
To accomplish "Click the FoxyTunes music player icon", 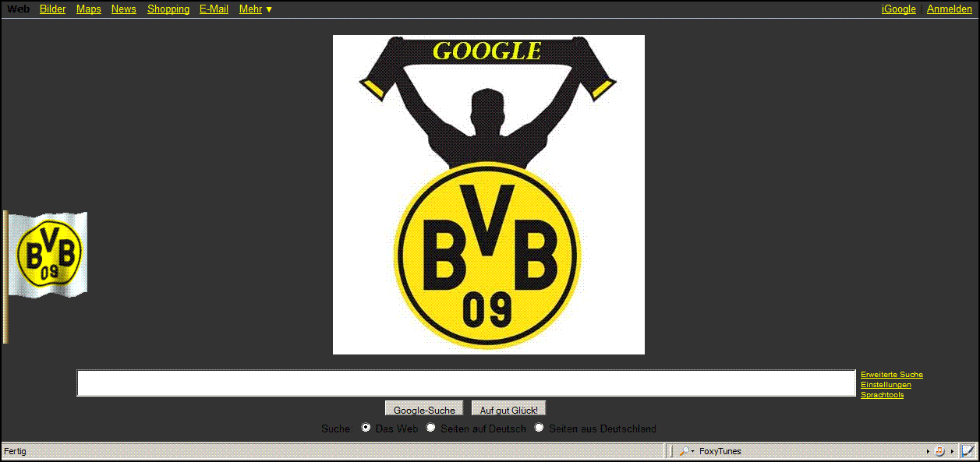I will click(x=939, y=451).
